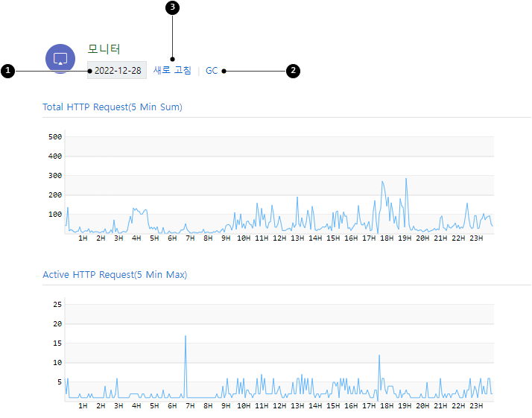Click the 12H x-axis label of Total chart
Image resolution: width=532 pixels, height=418 pixels.
279,238
